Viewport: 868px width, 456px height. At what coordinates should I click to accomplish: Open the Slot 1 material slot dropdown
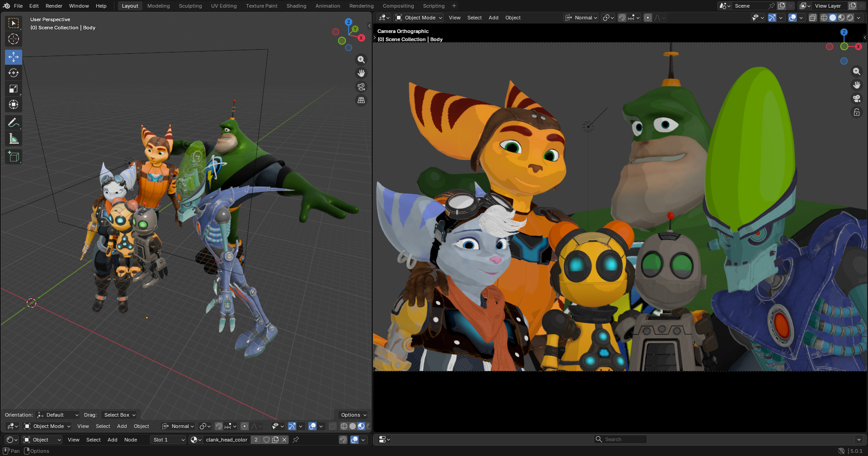(x=168, y=440)
